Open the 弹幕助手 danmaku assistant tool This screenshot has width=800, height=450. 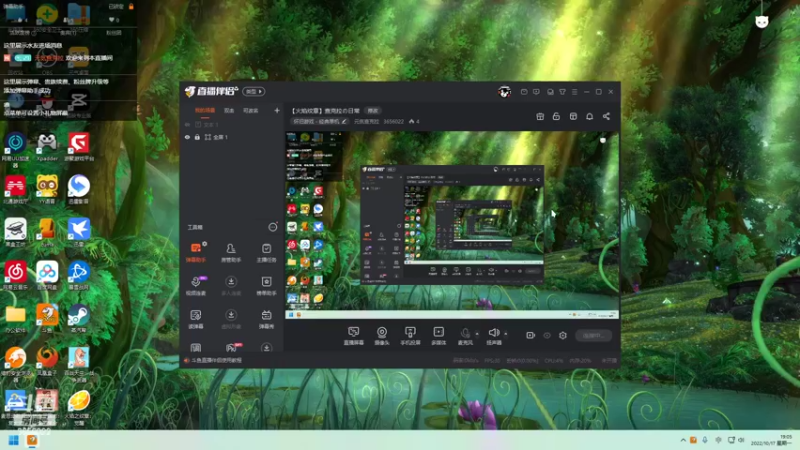[196, 253]
